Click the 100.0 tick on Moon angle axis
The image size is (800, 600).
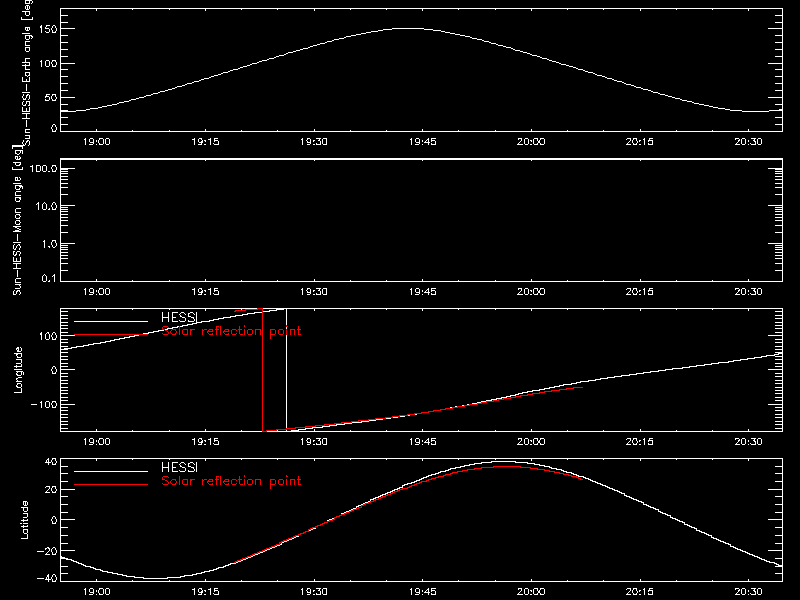point(43,169)
